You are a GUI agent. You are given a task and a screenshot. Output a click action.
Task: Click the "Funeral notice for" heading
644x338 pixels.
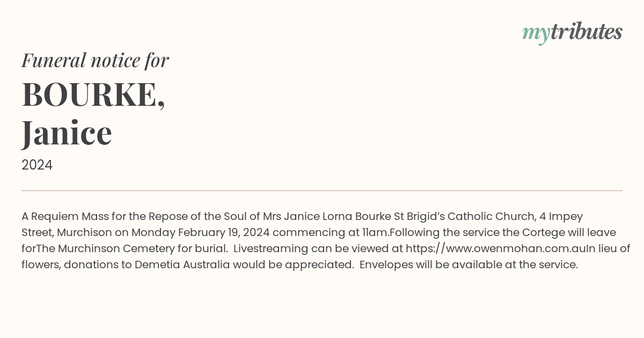96,60
